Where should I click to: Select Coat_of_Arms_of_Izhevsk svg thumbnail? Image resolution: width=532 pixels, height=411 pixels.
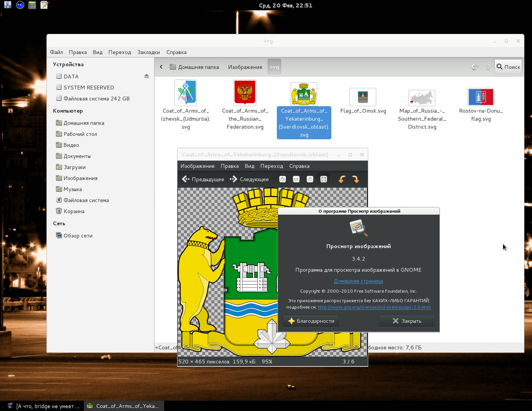tap(185, 93)
